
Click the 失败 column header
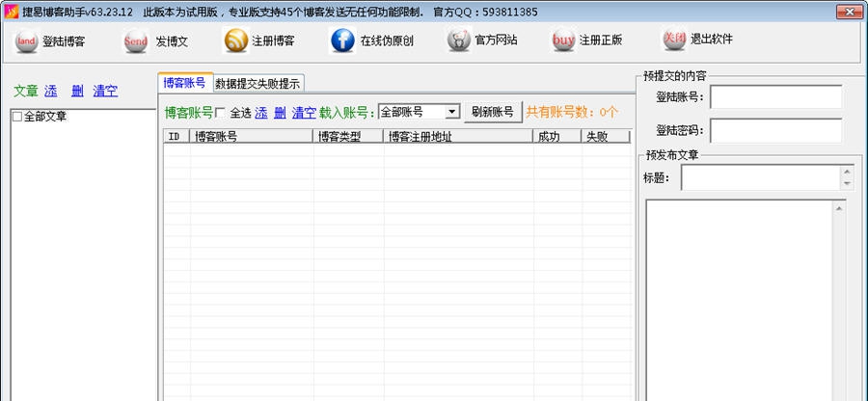click(x=607, y=136)
